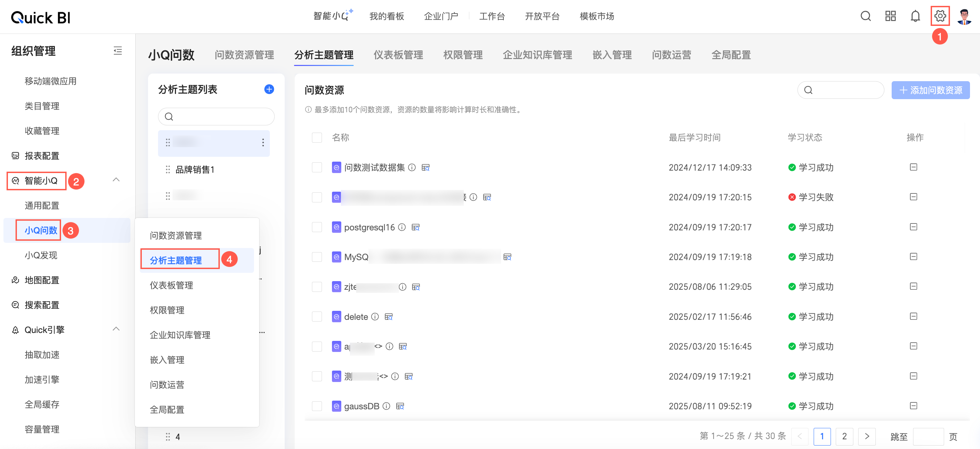Select 问数运营 in the flyout menu
Screen dimensions: 980x449
pos(167,385)
